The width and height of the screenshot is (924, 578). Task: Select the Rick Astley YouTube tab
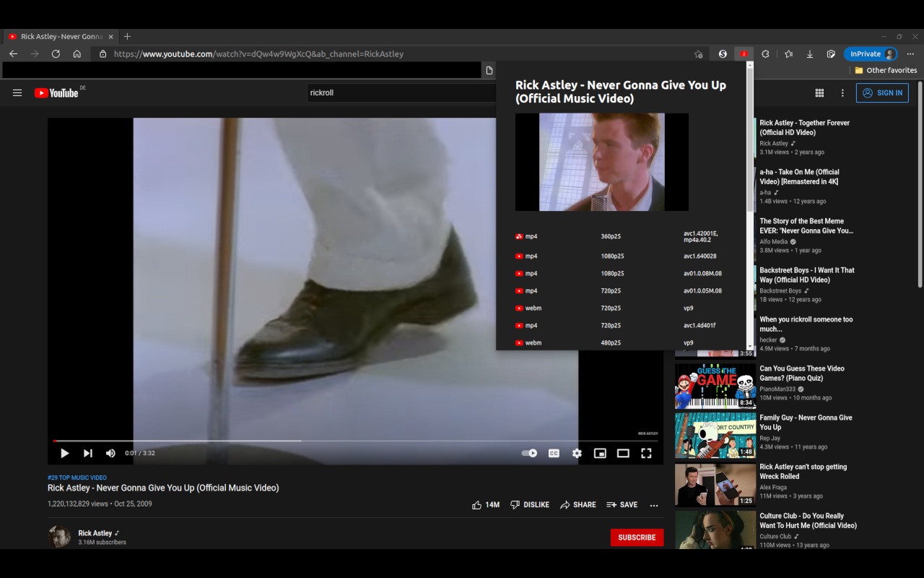point(61,36)
